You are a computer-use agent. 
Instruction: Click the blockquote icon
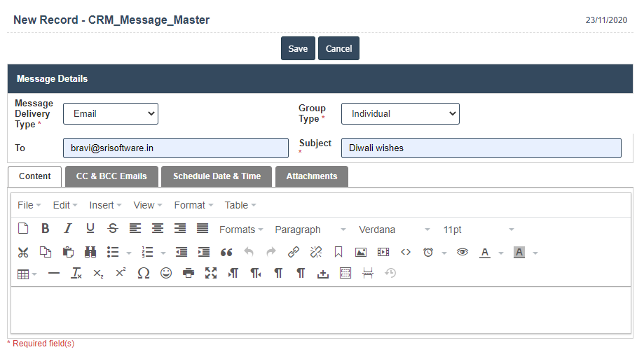226,253
